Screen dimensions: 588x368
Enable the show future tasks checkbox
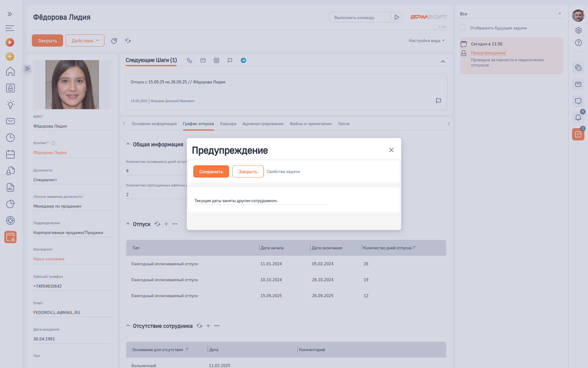(x=463, y=28)
